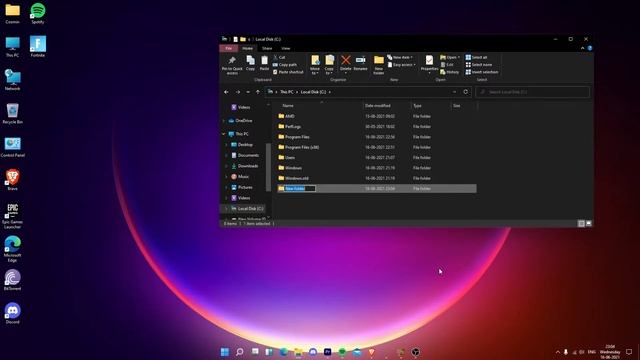Image resolution: width=640 pixels, height=360 pixels.
Task: Open Music in the navigation pane
Action: pyautogui.click(x=243, y=177)
